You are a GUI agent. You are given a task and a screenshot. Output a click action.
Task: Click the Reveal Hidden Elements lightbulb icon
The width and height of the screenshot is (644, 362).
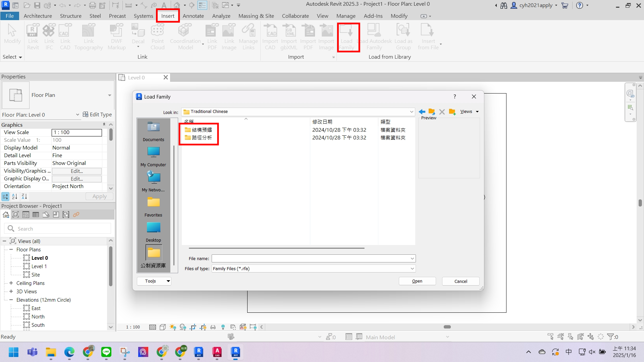tap(223, 327)
